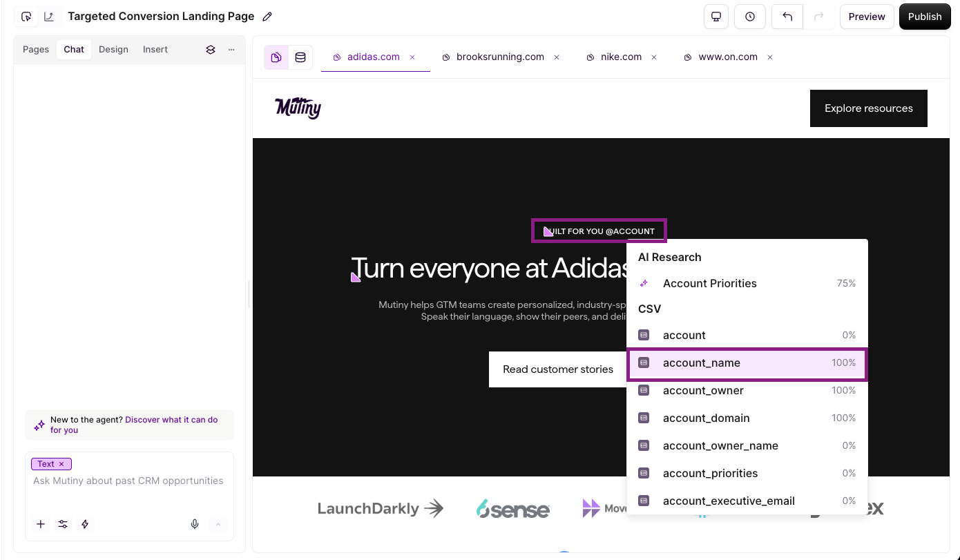Close the nike.com tab
Viewport: 960px width, 560px height.
654,57
